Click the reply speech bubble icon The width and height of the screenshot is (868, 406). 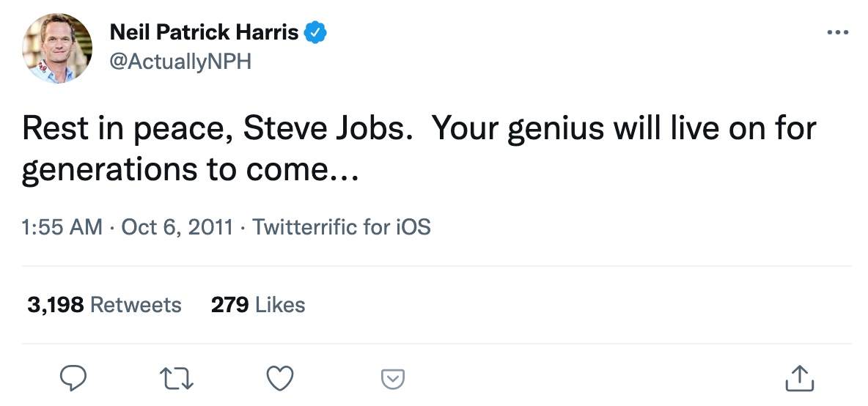click(73, 378)
